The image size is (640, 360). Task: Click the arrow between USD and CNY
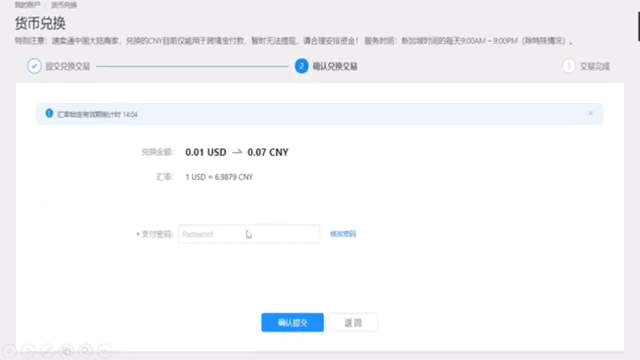[x=237, y=152]
